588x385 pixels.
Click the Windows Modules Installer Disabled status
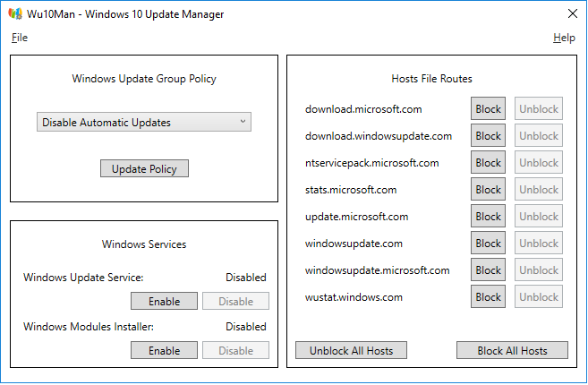tap(246, 327)
